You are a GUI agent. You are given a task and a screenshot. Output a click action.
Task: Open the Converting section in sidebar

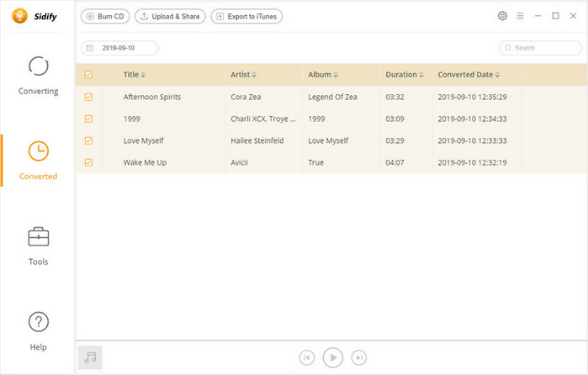click(38, 77)
